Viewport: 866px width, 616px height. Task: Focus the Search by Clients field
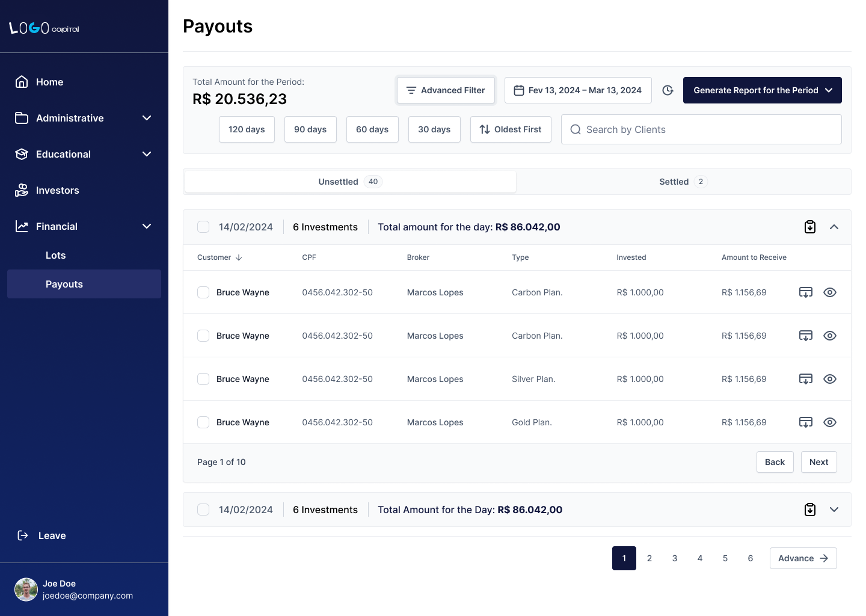(701, 129)
